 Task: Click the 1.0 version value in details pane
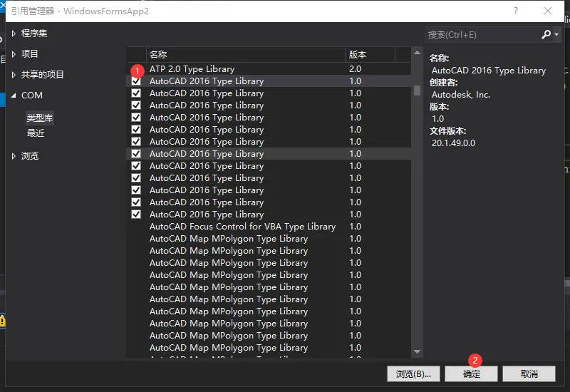[x=437, y=119]
